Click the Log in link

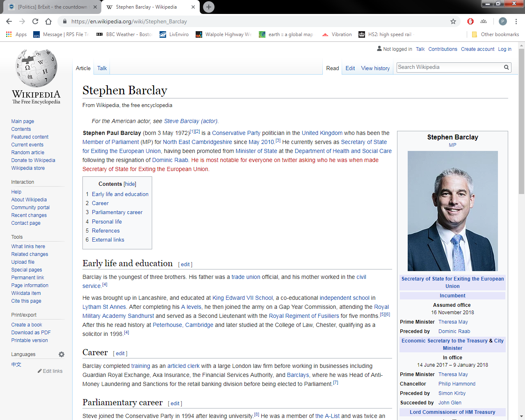pyautogui.click(x=504, y=49)
